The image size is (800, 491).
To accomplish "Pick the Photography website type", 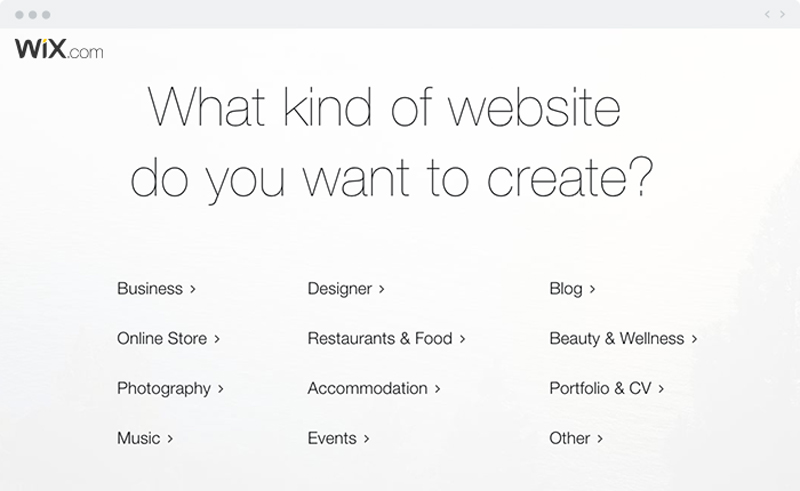I will tap(164, 389).
